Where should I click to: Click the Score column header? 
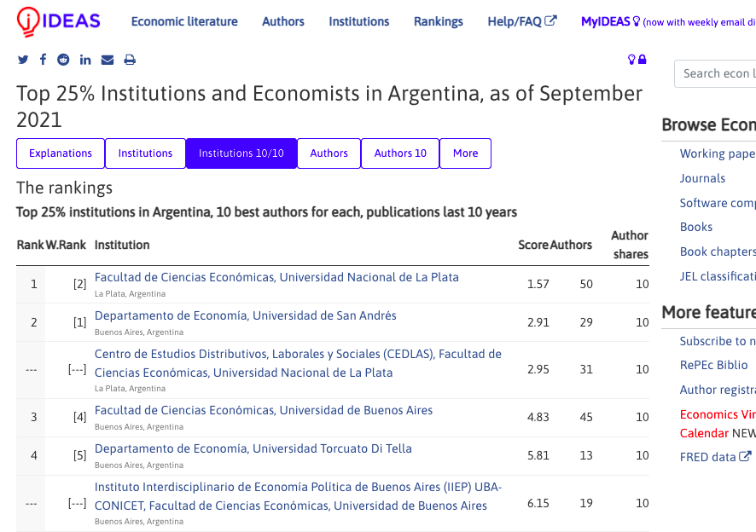pyautogui.click(x=533, y=245)
